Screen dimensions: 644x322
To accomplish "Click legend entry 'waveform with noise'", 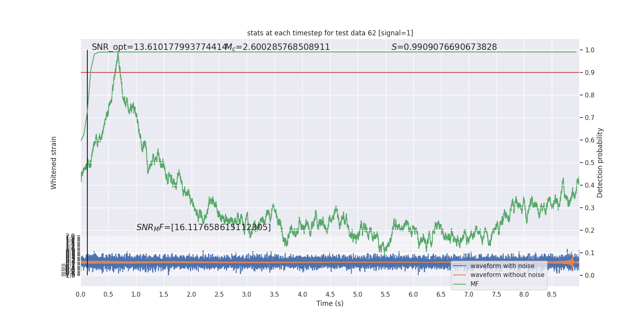I will 502,266.
